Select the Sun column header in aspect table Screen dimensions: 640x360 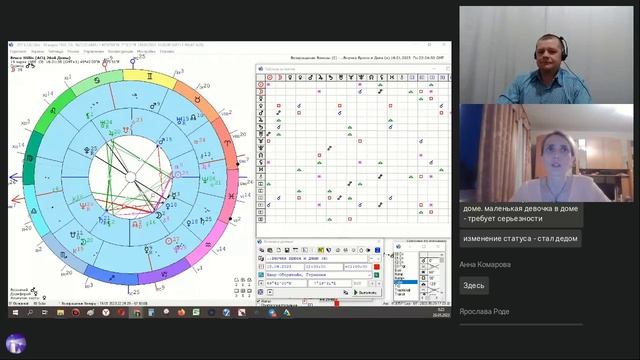pyautogui.click(x=269, y=77)
